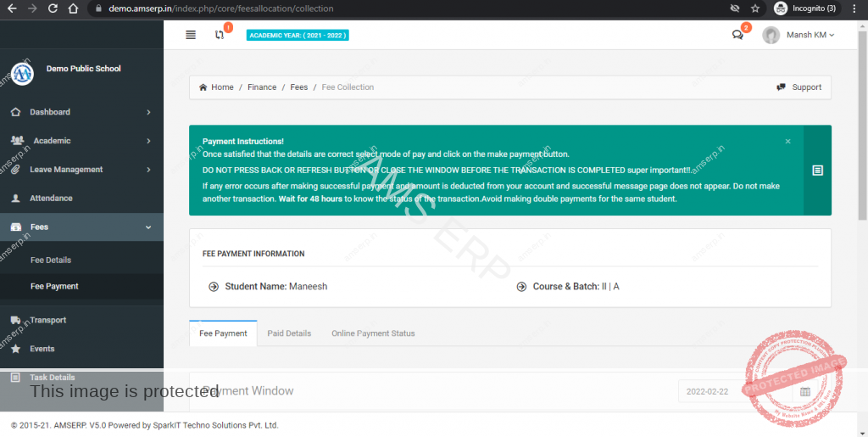Click the user avatar picture
The image size is (868, 437).
(771, 35)
